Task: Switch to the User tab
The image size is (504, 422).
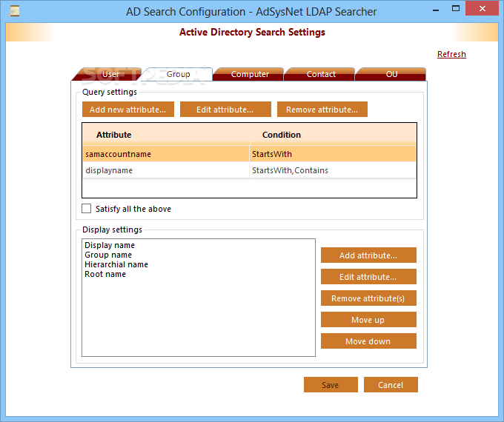Action: 108,74
